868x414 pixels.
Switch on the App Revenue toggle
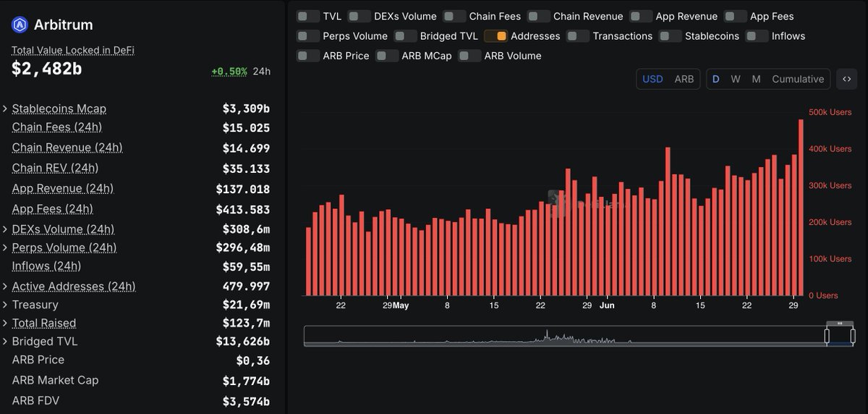pos(641,16)
